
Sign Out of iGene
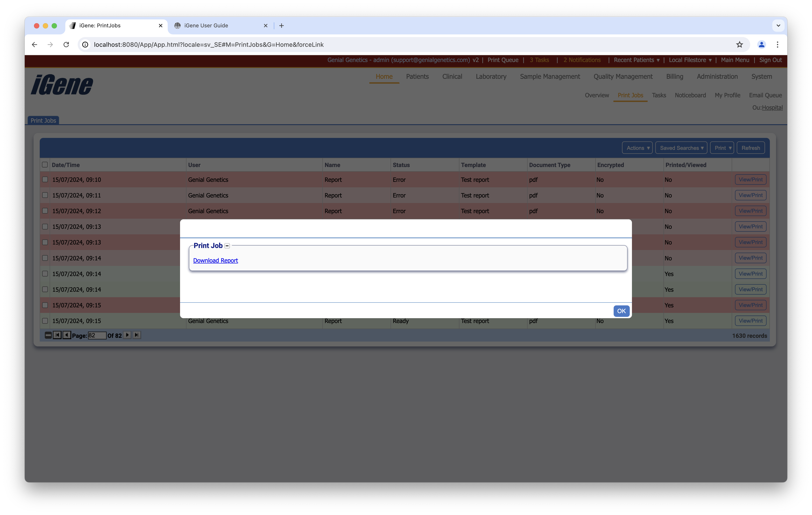tap(771, 60)
